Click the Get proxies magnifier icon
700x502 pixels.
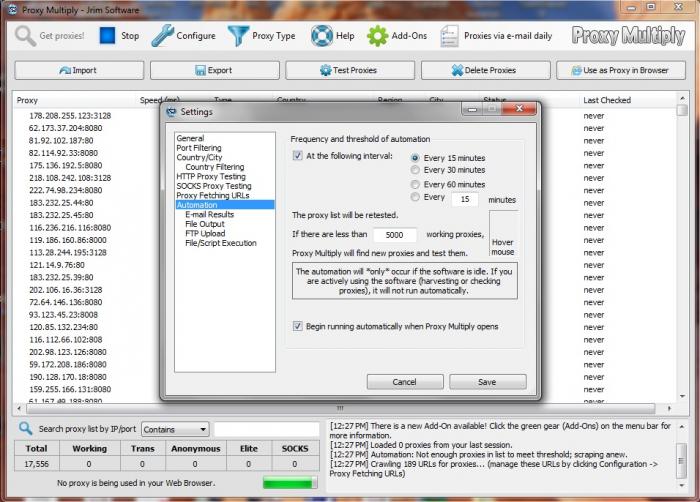coord(25,36)
